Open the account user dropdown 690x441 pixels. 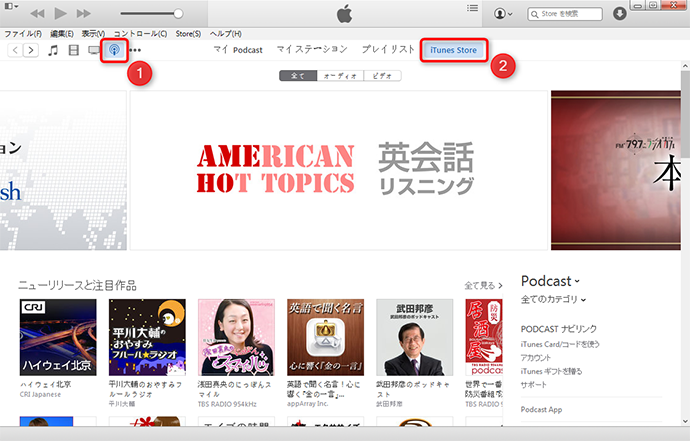[x=503, y=14]
